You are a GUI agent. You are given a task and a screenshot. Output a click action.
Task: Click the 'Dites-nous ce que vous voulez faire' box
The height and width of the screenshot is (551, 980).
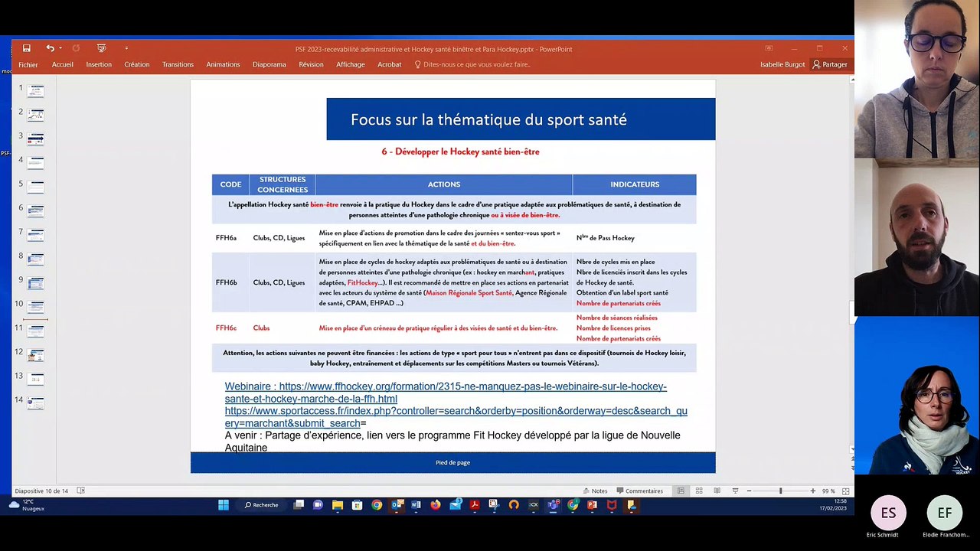[x=472, y=64]
